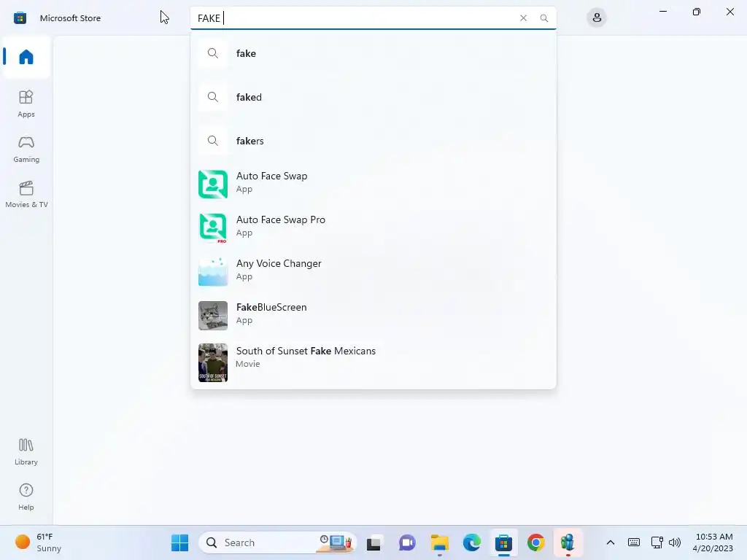The height and width of the screenshot is (560, 747).
Task: Click the Auto Face Swap Pro icon
Action: 213,228
